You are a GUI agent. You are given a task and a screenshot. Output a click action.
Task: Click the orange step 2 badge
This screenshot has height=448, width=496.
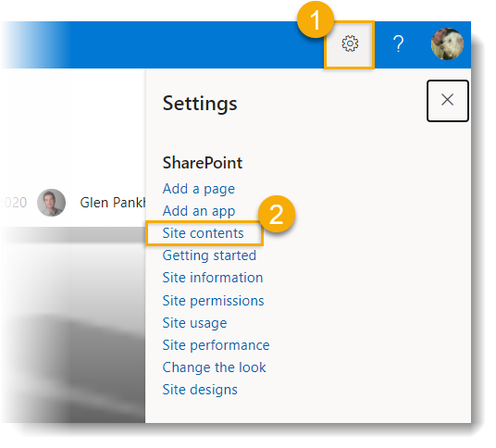277,214
